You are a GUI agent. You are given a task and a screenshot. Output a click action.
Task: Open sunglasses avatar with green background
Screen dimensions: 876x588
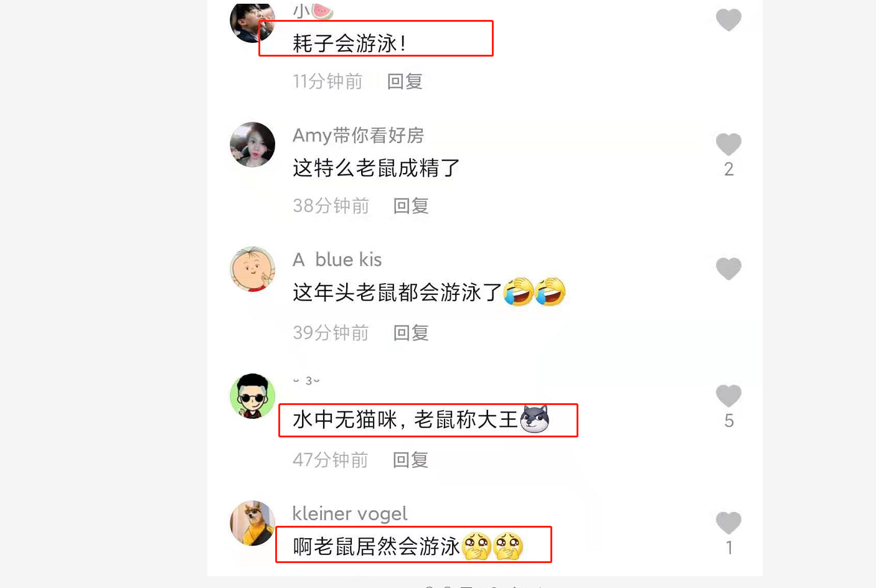[253, 396]
